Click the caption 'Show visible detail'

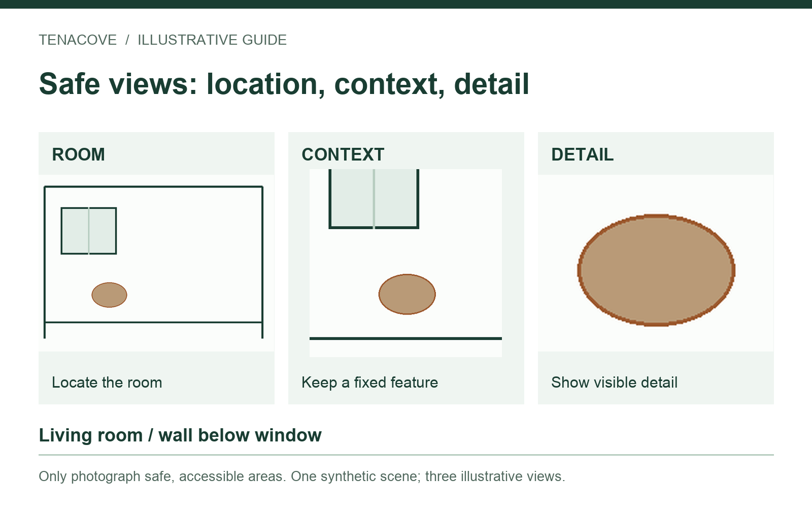(x=615, y=383)
